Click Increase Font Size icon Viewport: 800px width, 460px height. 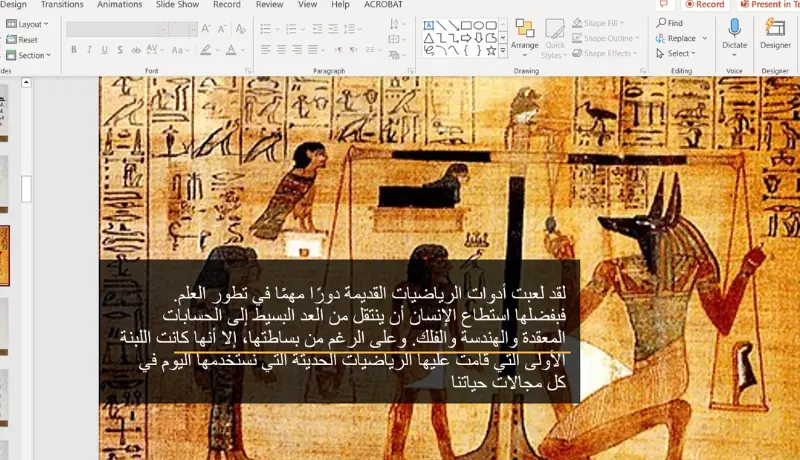tap(206, 29)
